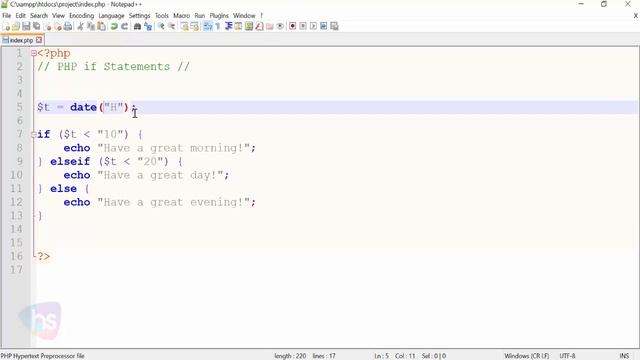This screenshot has height=360, width=640.
Task: Open the File menu
Action: point(7,16)
